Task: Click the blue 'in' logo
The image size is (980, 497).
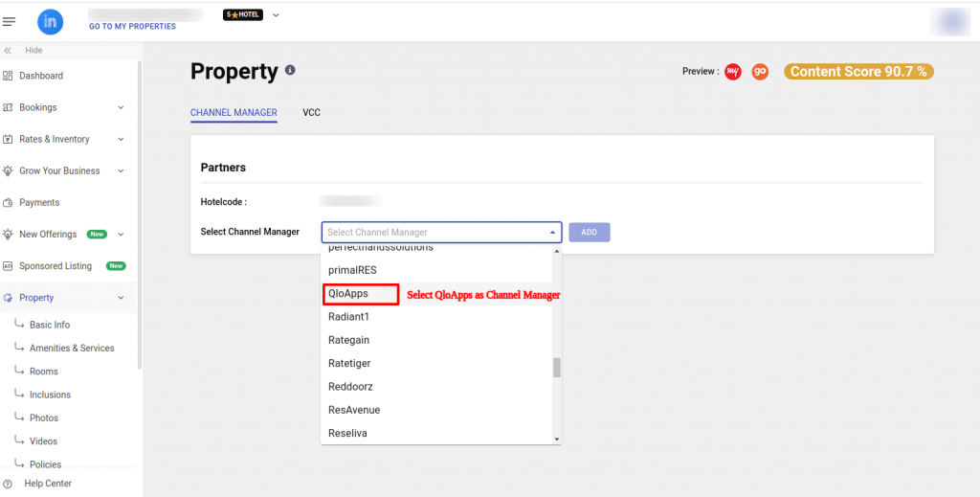Action: tap(50, 22)
